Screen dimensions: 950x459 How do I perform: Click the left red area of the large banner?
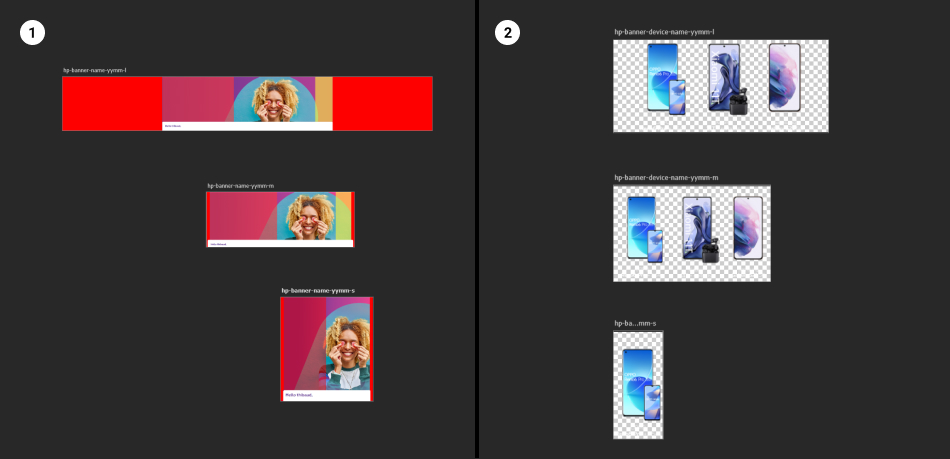[x=111, y=103]
